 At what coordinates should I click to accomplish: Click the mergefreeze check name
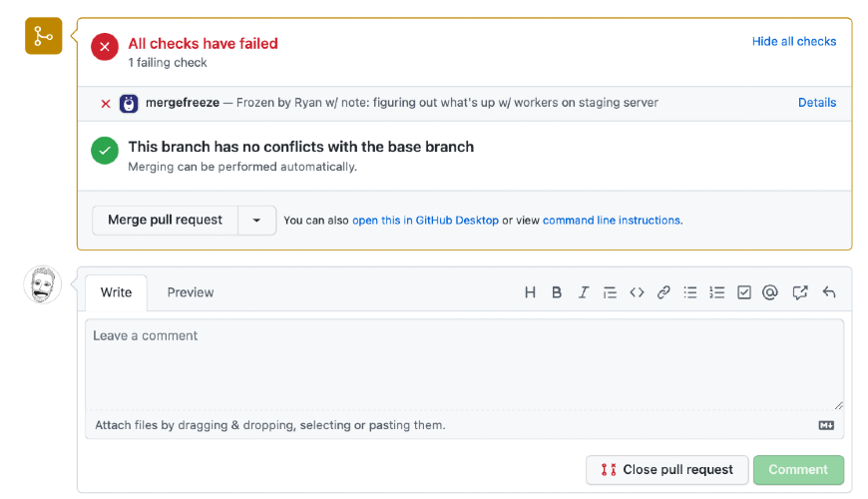coord(183,103)
